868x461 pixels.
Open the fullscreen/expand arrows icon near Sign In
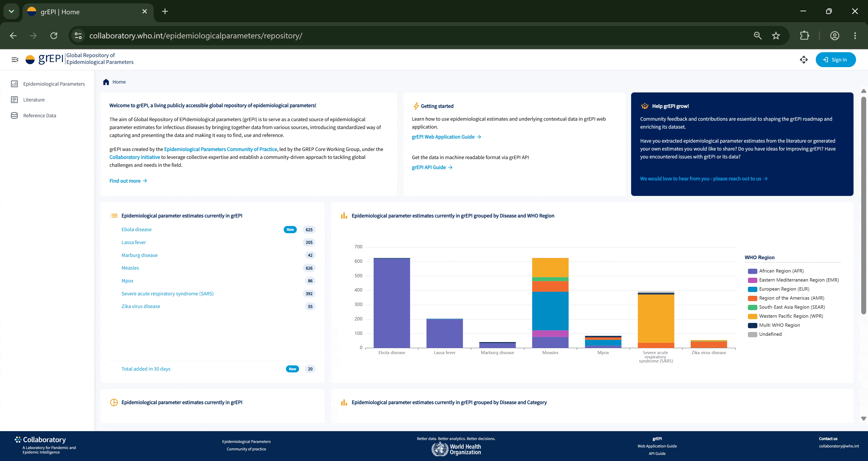(x=804, y=60)
